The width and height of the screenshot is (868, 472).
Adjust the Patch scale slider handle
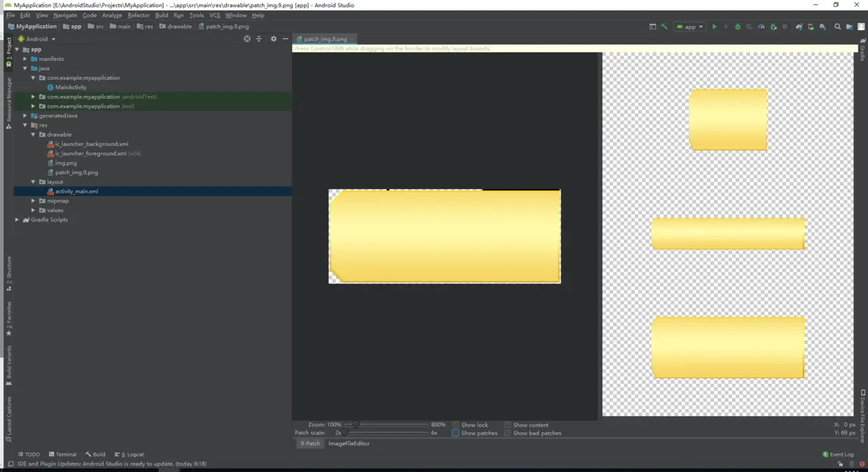tap(344, 433)
